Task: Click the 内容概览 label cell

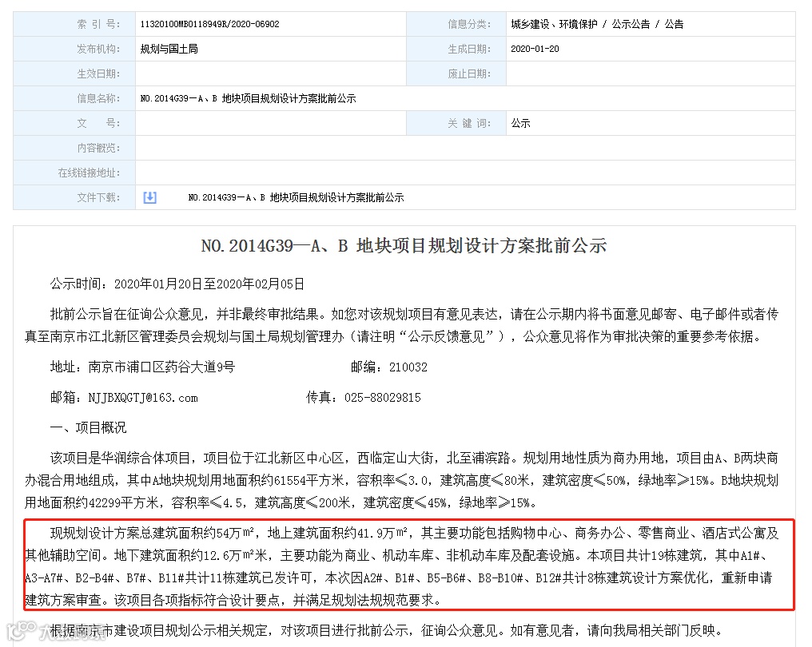Action: point(74,148)
